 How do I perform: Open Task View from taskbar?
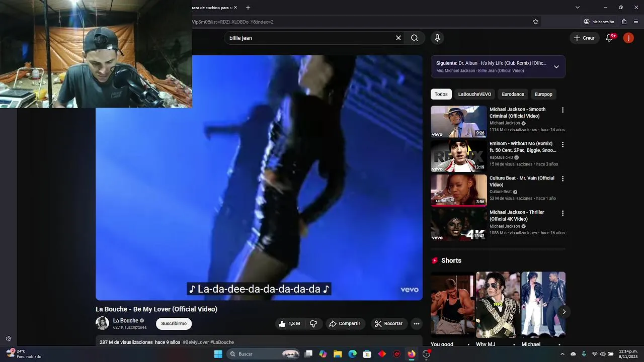pos(308,354)
